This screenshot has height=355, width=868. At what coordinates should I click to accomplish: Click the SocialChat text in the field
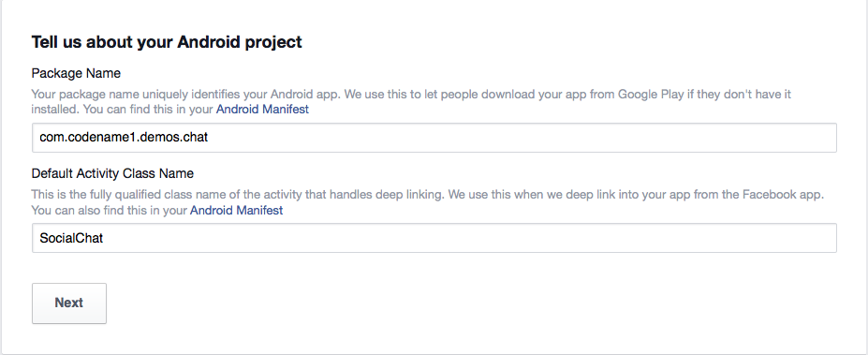(71, 238)
